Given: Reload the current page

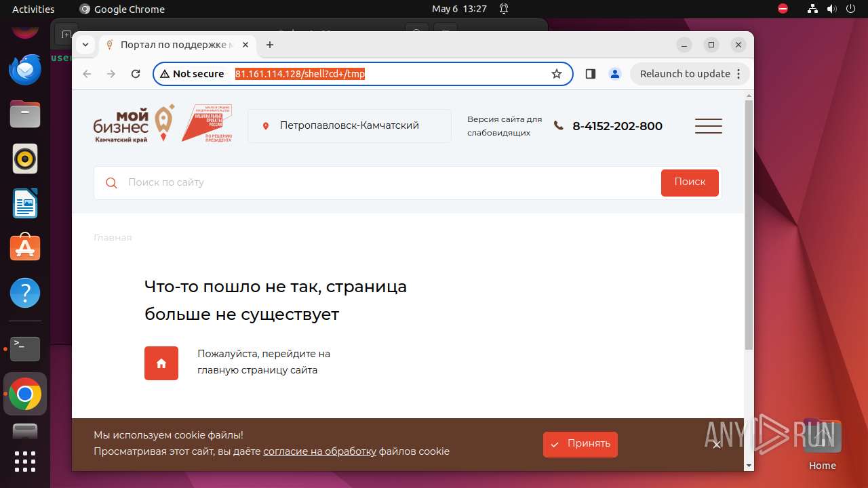Looking at the screenshot, I should (136, 74).
